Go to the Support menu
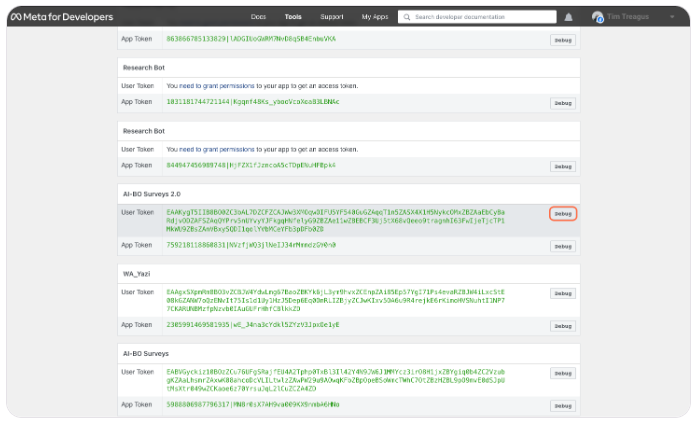 point(331,17)
